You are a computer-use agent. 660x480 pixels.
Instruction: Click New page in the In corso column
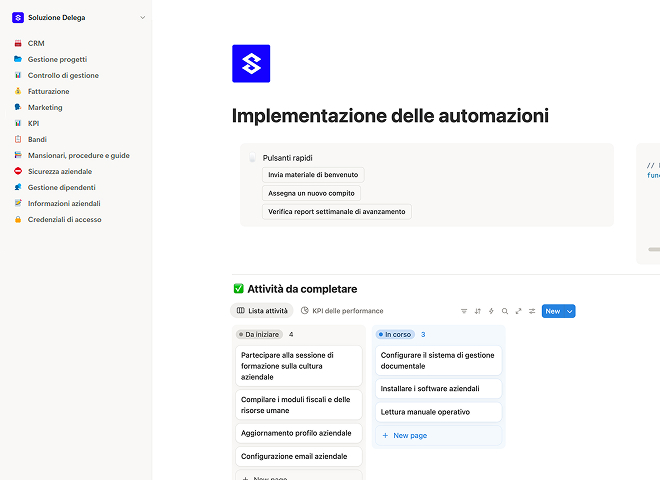click(x=439, y=435)
